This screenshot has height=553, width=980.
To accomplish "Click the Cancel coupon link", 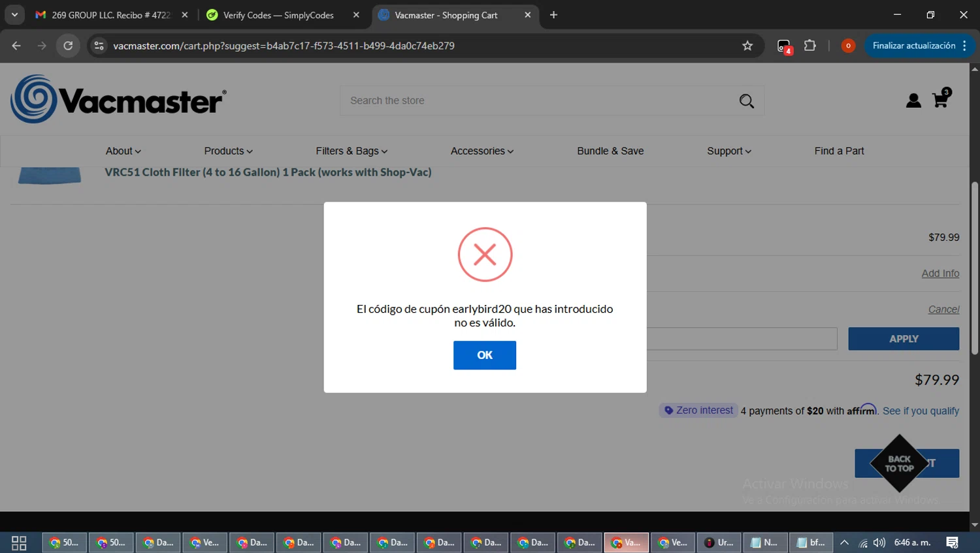I will (x=943, y=309).
